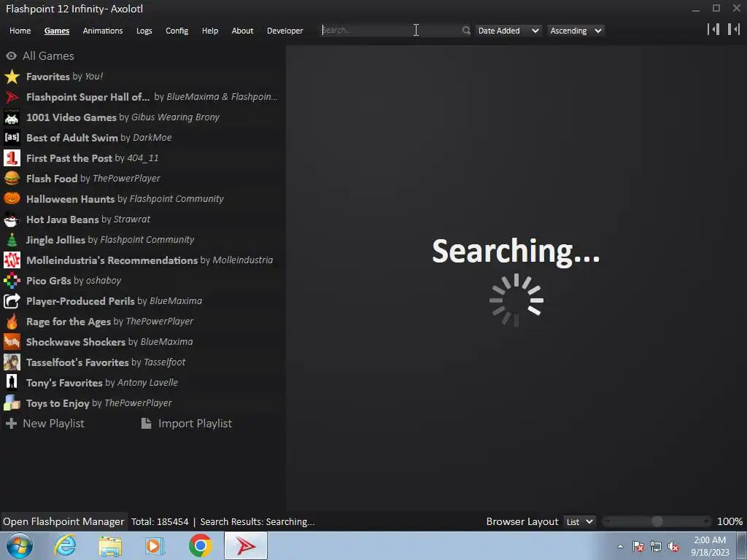Screen dimensions: 747x560
Task: Select Toys to Enjoy playlist text
Action: tap(99, 403)
